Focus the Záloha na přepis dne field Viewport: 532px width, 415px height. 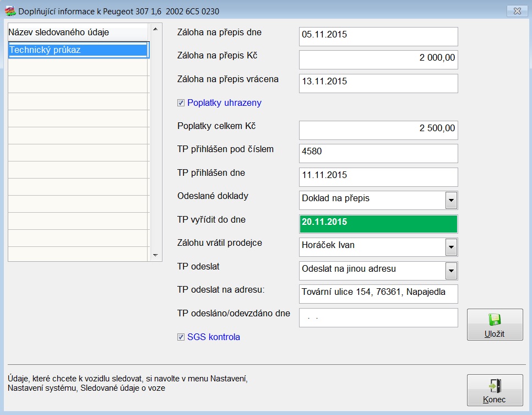(x=378, y=36)
